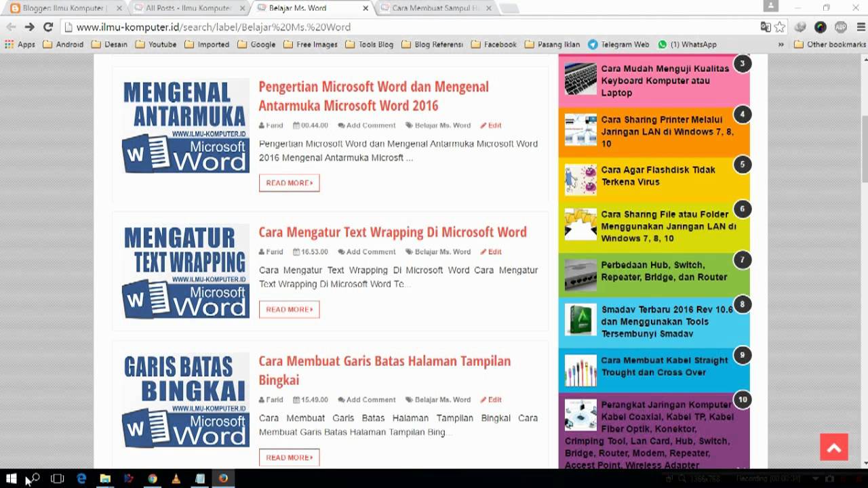The height and width of the screenshot is (488, 868).
Task: Open popular post Perbedaan Hub, Switch
Action: (664, 271)
